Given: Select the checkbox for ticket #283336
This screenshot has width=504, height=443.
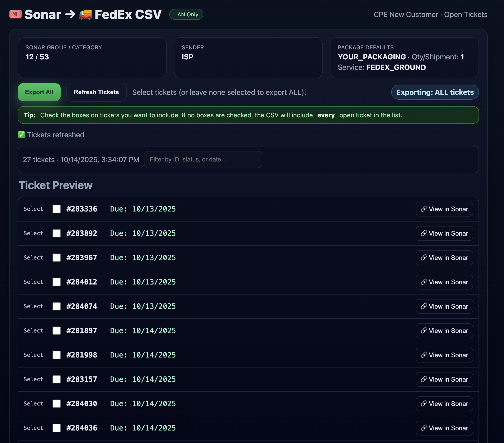Looking at the screenshot, I should coord(56,209).
